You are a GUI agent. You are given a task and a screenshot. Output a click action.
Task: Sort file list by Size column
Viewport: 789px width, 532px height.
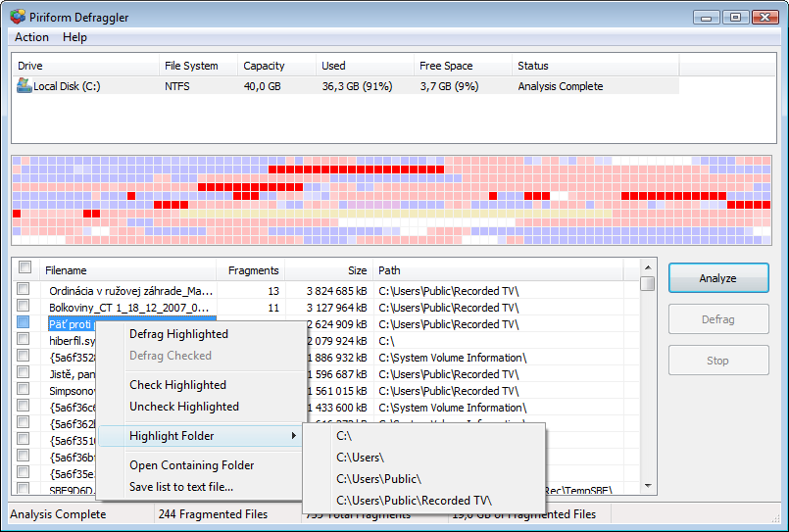click(329, 270)
